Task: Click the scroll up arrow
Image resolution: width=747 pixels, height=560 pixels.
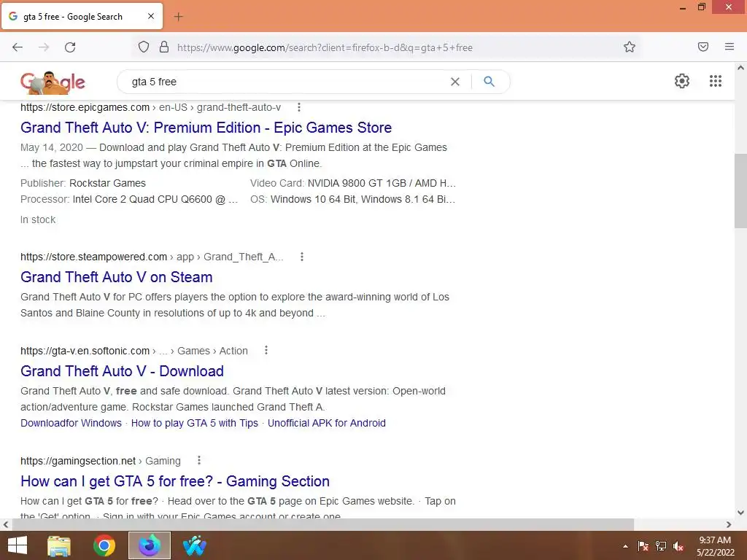Action: tap(740, 68)
